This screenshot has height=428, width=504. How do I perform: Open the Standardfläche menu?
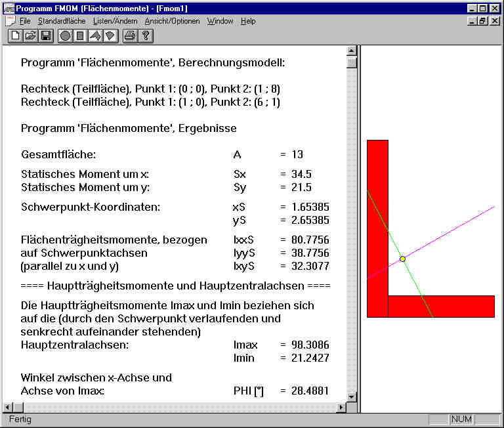coord(62,21)
